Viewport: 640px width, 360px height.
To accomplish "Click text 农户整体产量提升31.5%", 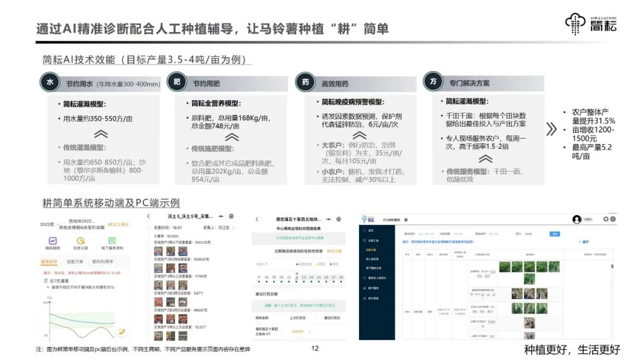I will 593,116.
